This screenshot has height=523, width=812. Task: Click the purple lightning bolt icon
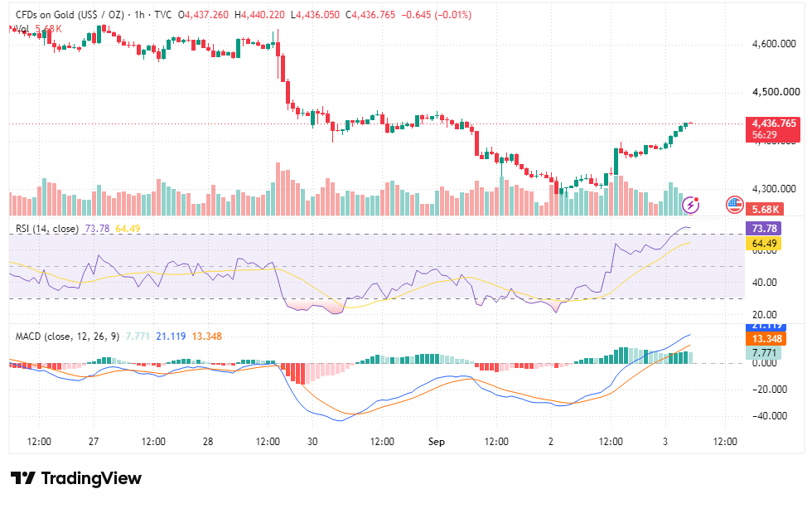click(691, 205)
